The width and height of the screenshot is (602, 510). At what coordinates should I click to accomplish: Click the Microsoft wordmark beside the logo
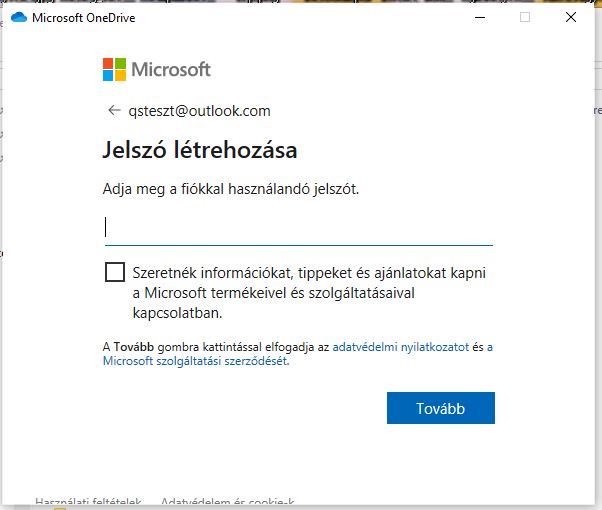point(171,70)
